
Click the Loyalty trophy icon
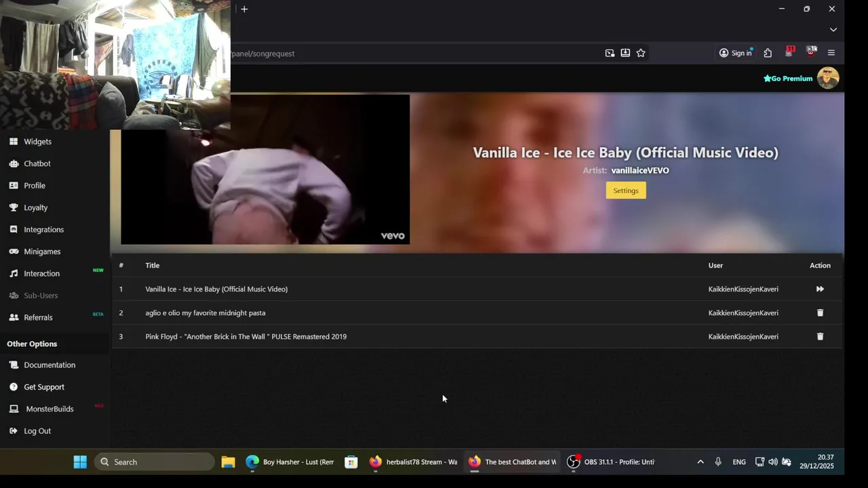(x=14, y=207)
